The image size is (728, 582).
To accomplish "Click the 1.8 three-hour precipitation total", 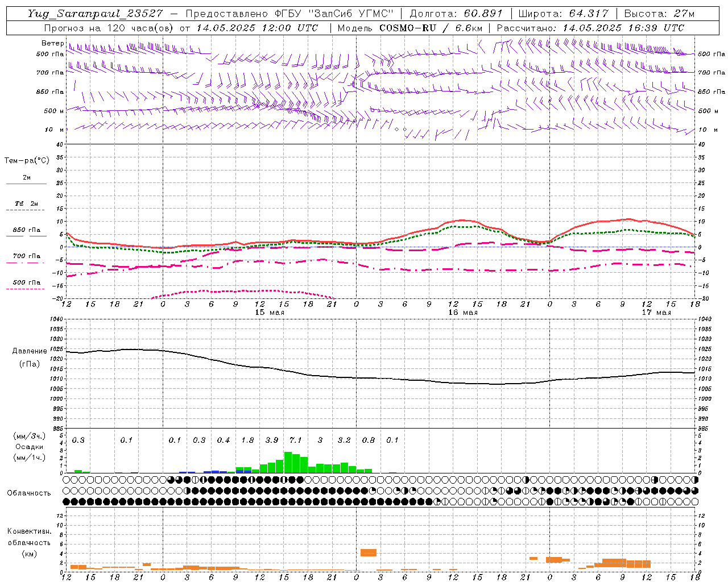I will pyautogui.click(x=247, y=440).
